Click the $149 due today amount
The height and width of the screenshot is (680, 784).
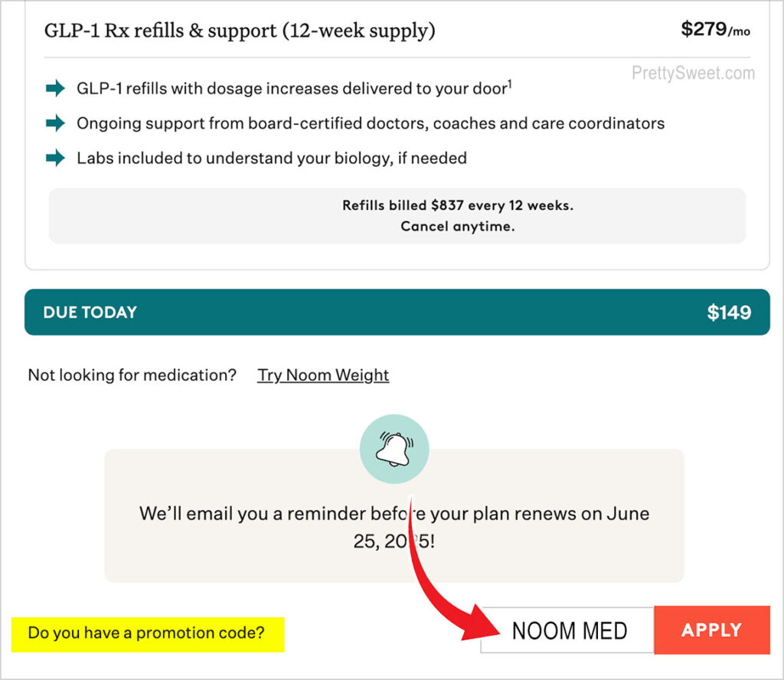tap(729, 312)
